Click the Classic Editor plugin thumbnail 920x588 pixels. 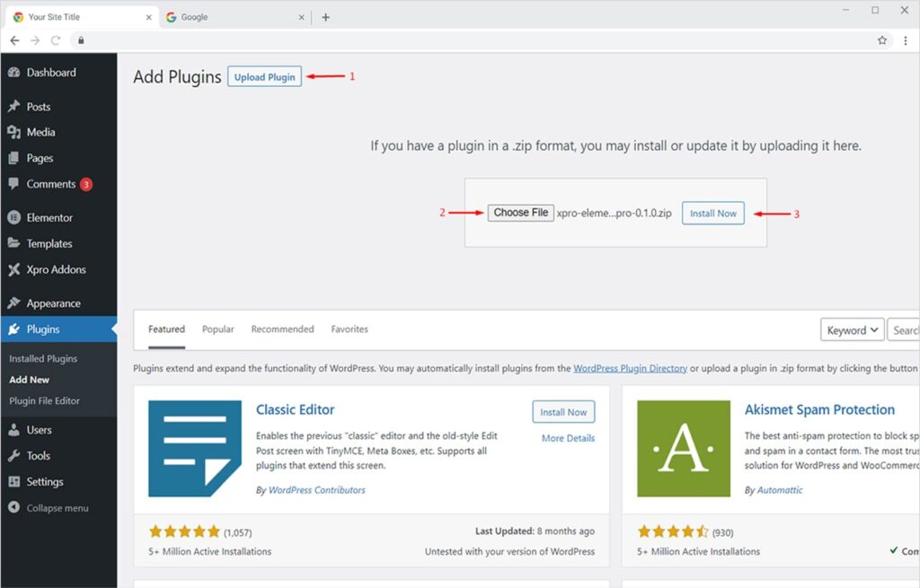click(x=195, y=449)
